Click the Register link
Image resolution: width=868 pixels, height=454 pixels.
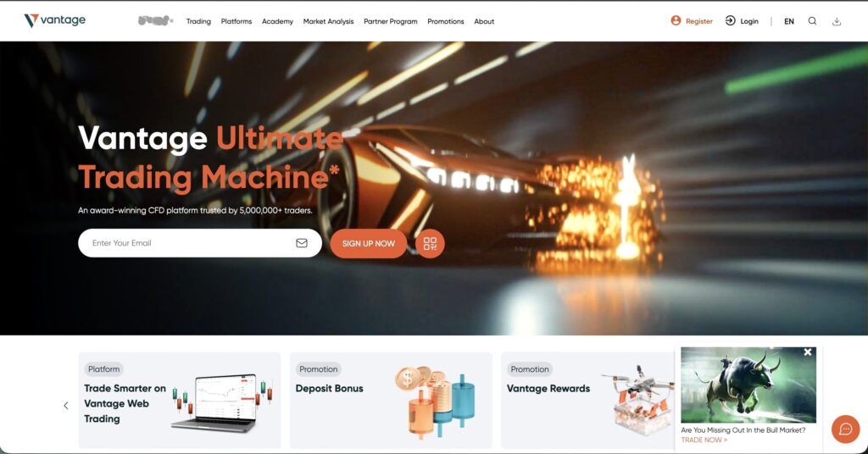699,21
